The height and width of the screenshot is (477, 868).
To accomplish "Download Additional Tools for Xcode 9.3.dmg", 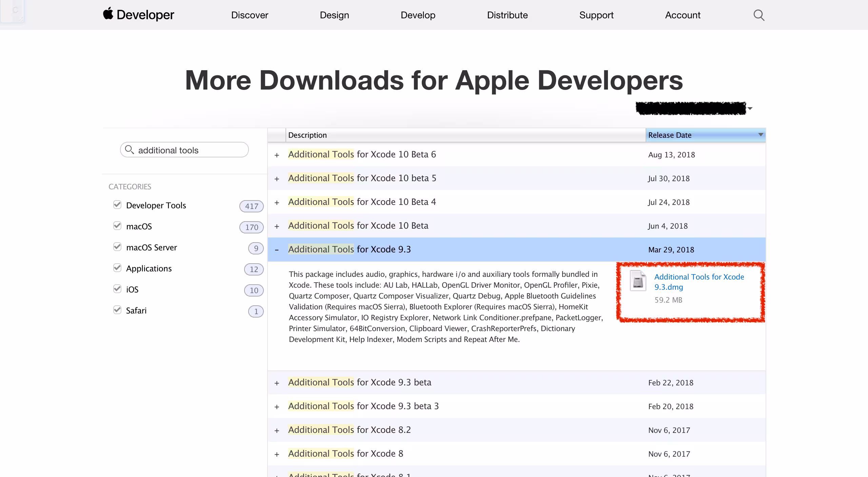I will [699, 282].
